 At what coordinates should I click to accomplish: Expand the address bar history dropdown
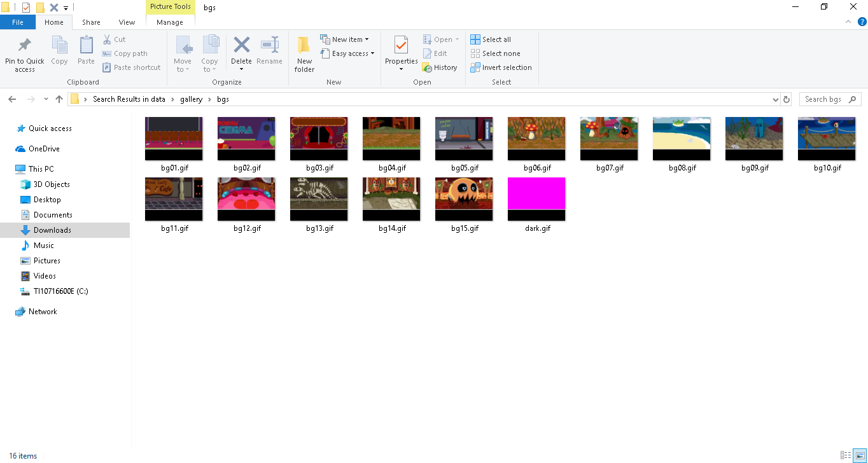click(775, 99)
